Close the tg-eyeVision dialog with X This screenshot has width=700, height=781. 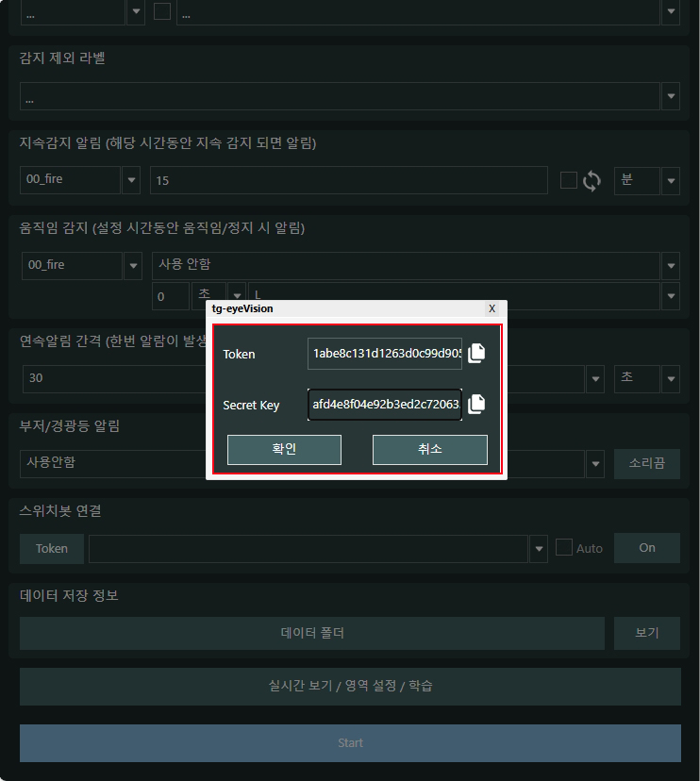492,308
